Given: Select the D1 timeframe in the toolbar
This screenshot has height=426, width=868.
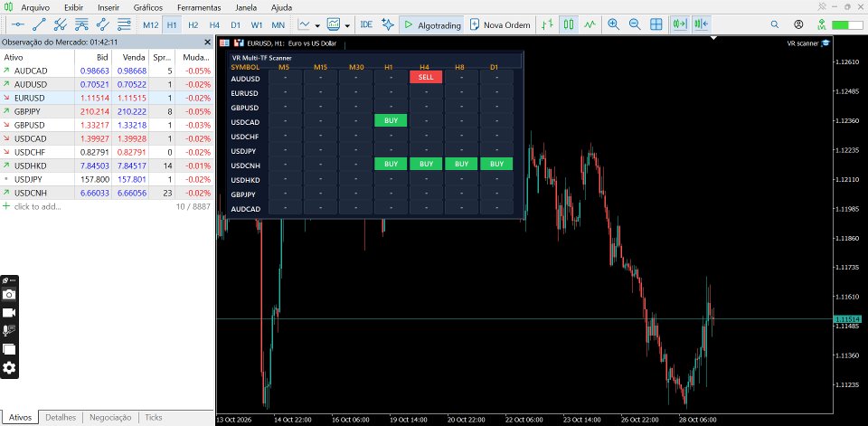Looking at the screenshot, I should pos(235,24).
